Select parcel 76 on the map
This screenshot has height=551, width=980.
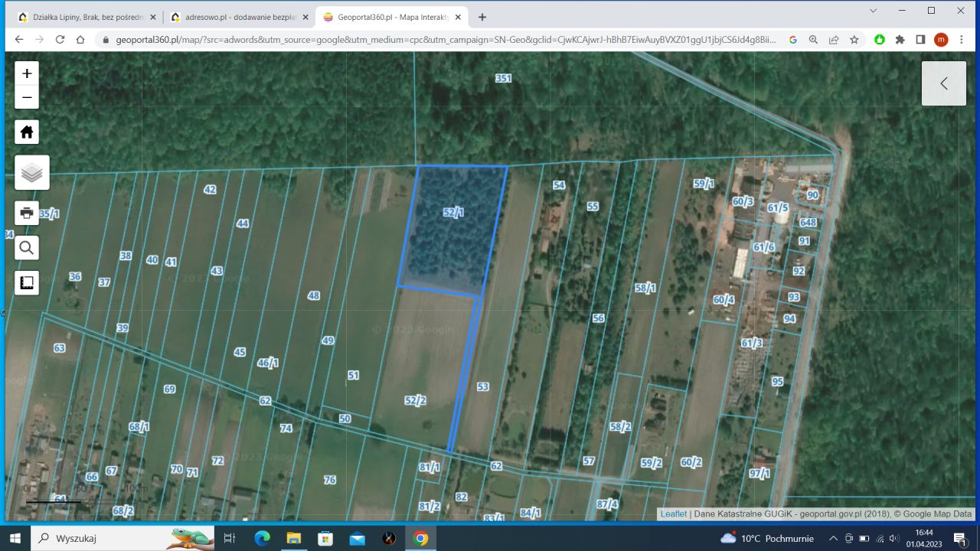click(x=330, y=480)
